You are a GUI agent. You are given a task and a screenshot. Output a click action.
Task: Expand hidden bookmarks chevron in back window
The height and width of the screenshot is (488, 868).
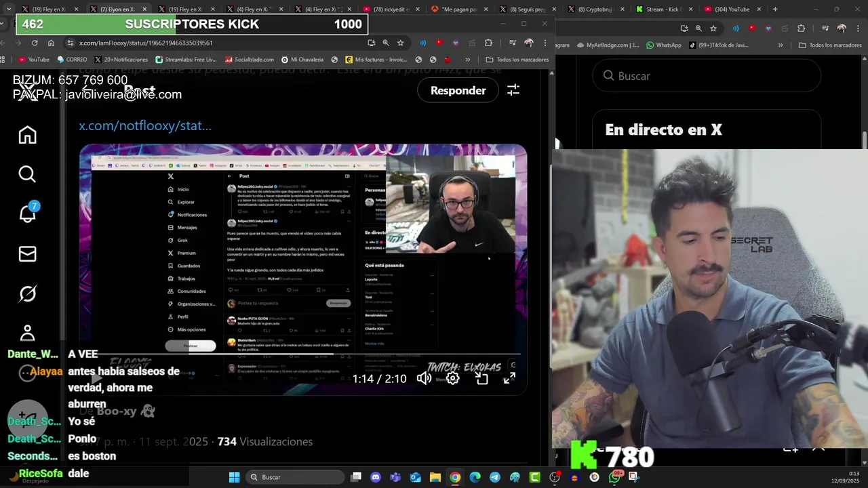click(781, 45)
